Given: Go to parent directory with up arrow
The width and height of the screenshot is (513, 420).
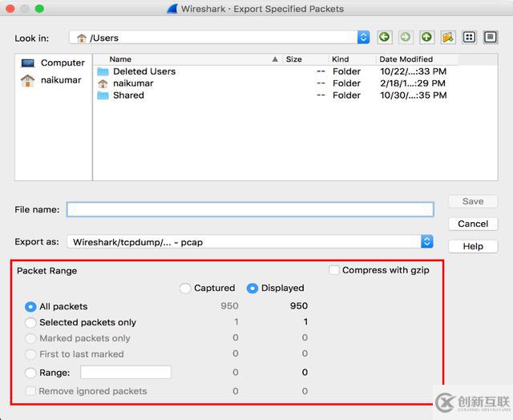Looking at the screenshot, I should point(426,37).
